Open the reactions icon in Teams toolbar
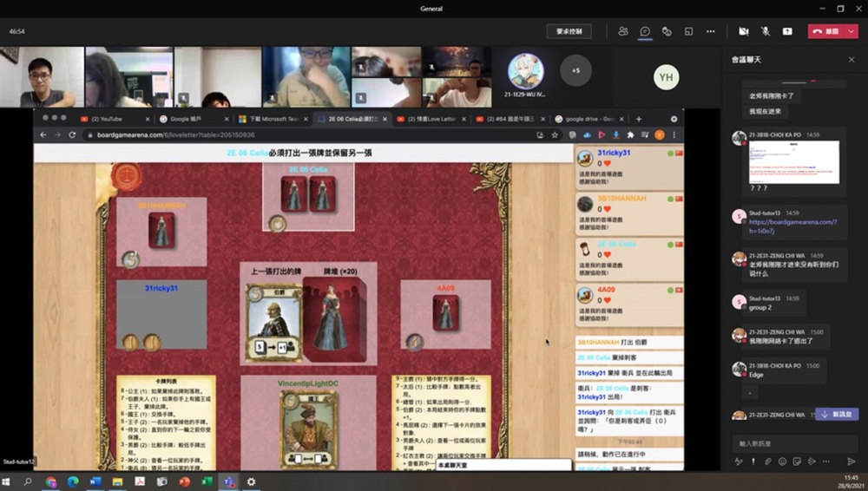This screenshot has width=868, height=491. [667, 31]
